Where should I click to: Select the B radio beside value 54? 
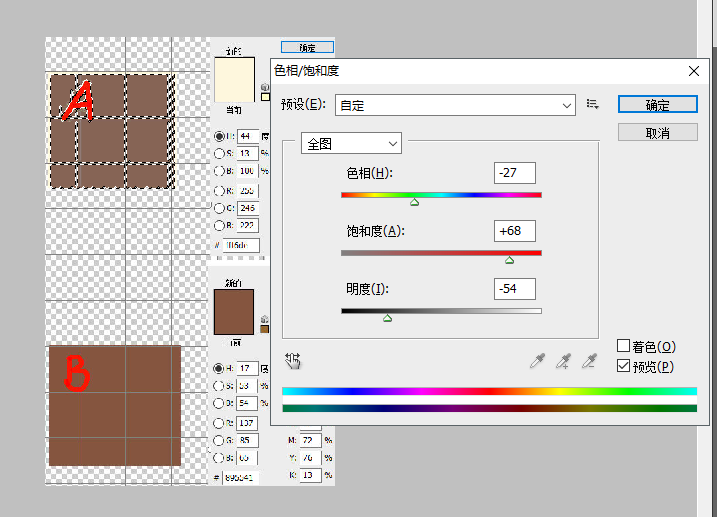pos(218,403)
